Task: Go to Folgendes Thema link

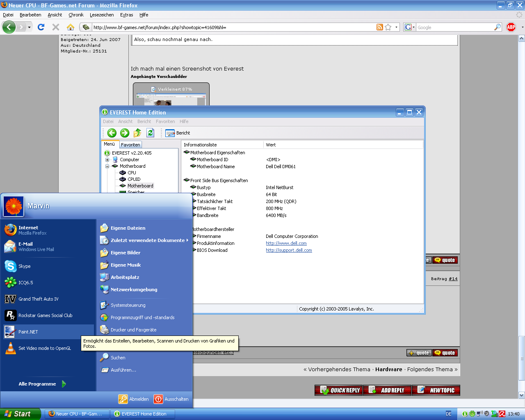Action: point(432,369)
